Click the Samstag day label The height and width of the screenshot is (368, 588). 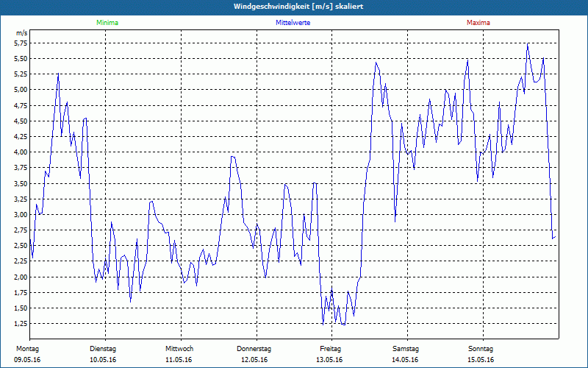(406, 349)
